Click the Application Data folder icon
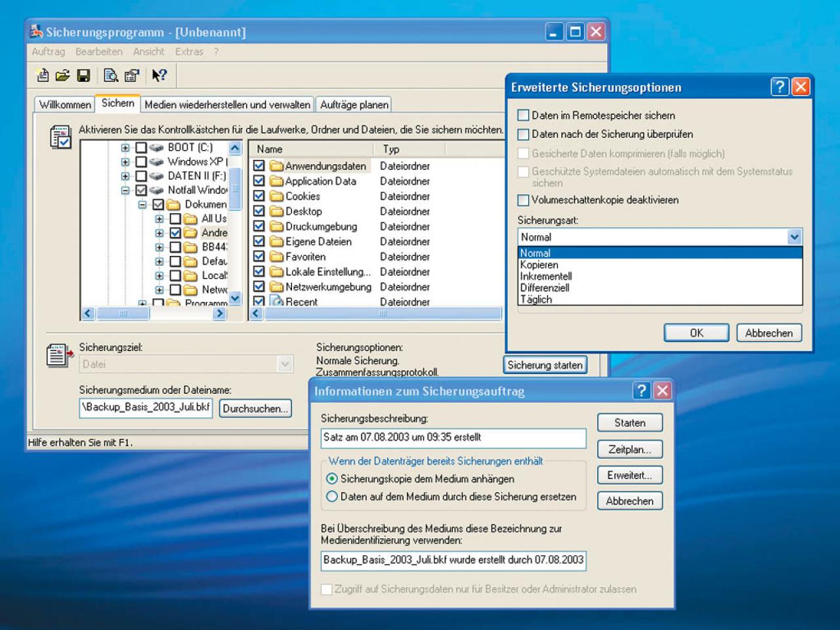 (276, 181)
